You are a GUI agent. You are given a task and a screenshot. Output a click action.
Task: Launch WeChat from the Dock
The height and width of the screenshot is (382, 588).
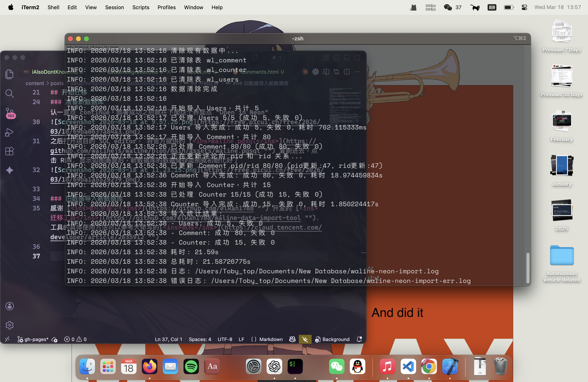click(336, 366)
